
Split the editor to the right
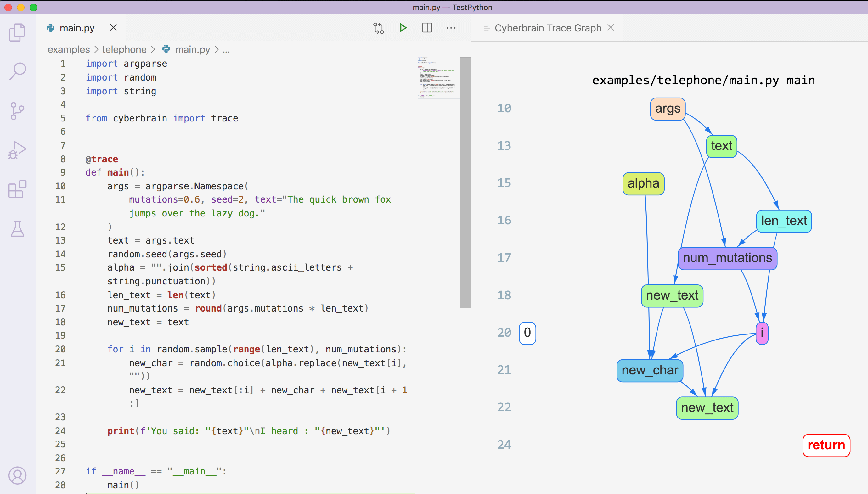pos(427,28)
